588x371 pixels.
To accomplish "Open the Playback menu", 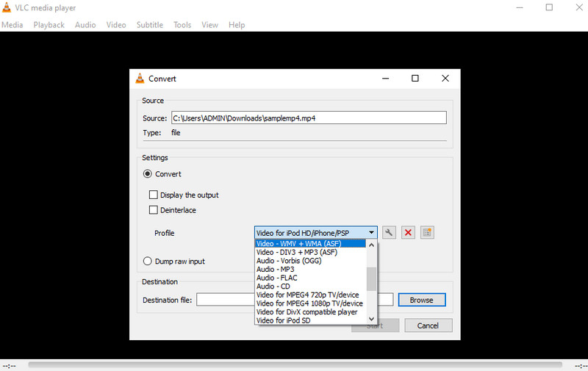I will pyautogui.click(x=49, y=25).
